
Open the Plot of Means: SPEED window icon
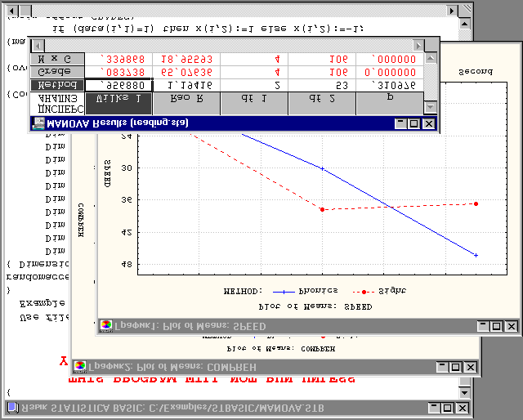[x=106, y=326]
